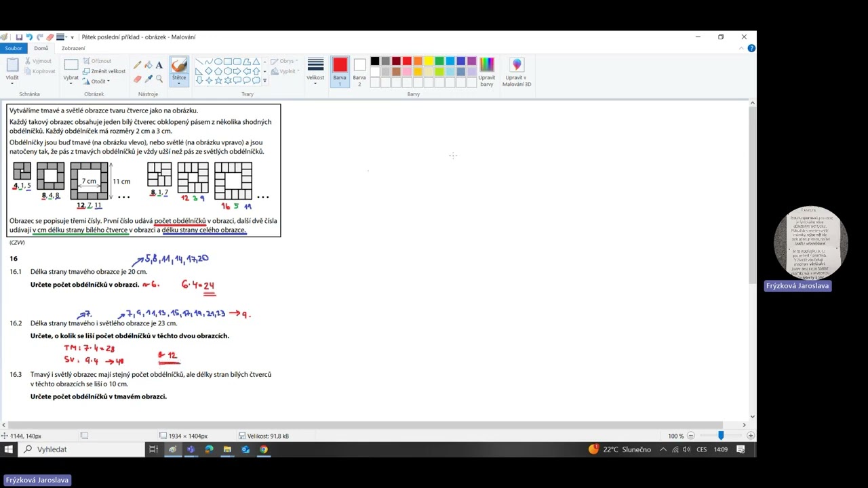Pick the purple color swatch
Screen dimensions: 868x488
472,61
